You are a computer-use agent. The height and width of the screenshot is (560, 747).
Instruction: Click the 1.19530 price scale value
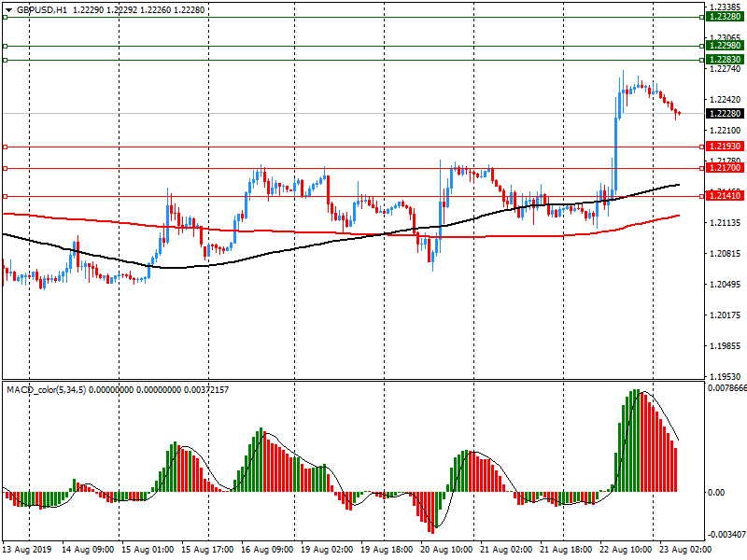[x=726, y=377]
